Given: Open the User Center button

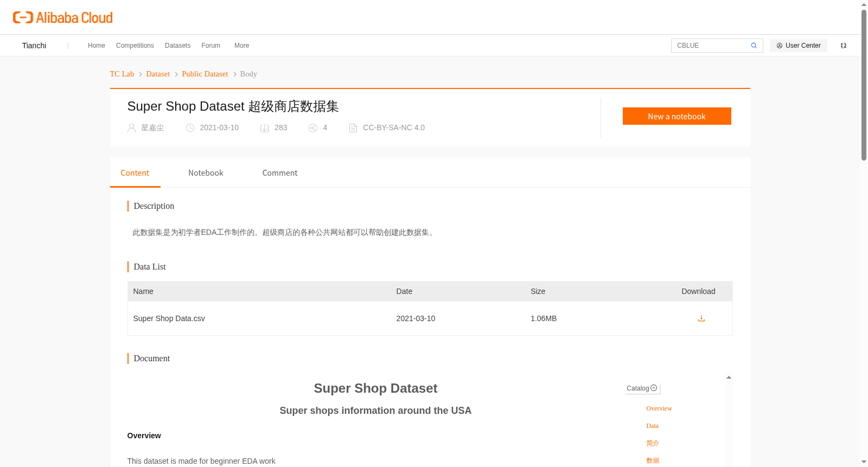Looking at the screenshot, I should pyautogui.click(x=798, y=46).
